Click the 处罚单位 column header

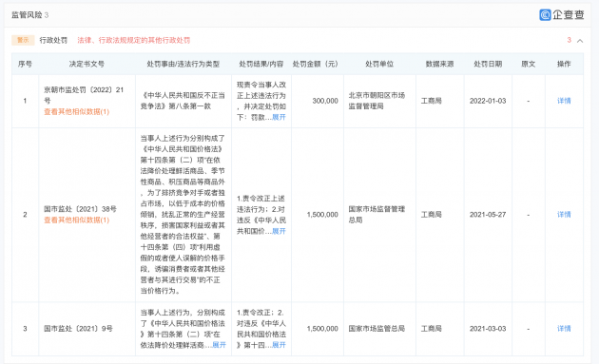point(379,65)
